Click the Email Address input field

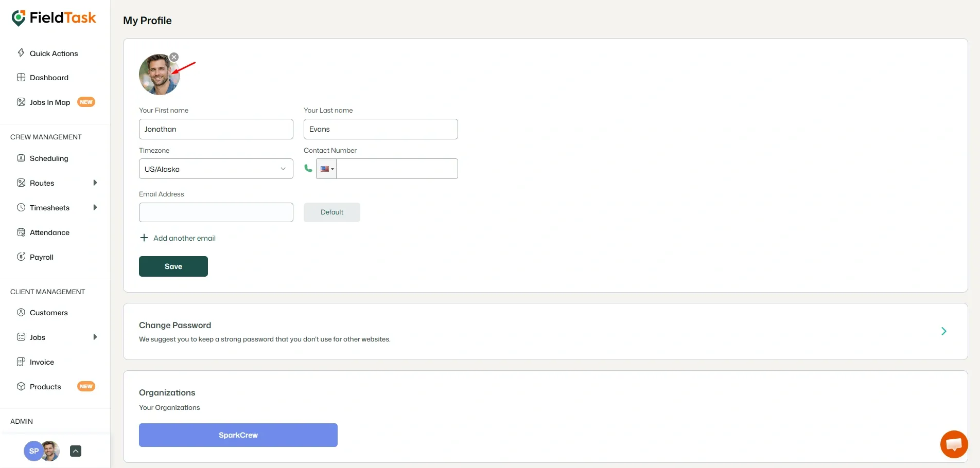tap(216, 212)
